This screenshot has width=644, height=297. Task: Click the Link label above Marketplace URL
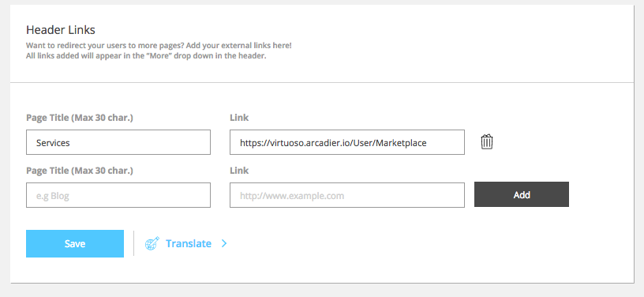pyautogui.click(x=239, y=118)
